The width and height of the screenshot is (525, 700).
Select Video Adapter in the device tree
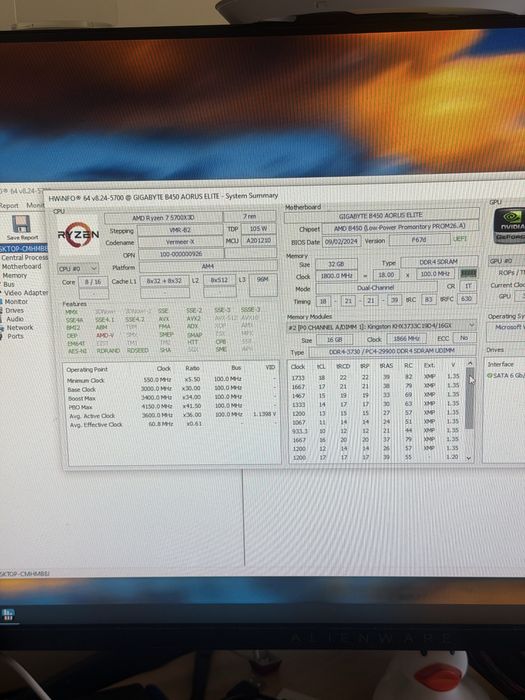(x=26, y=293)
